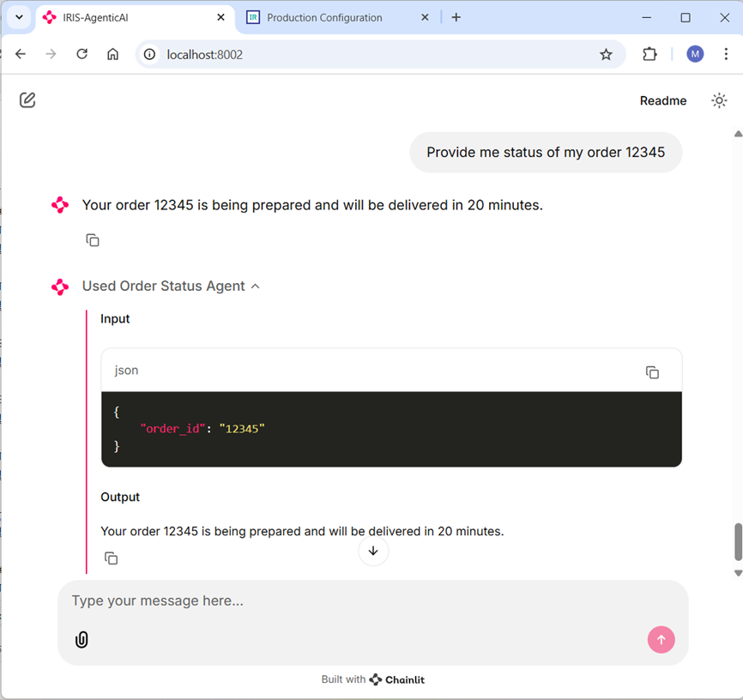Open the tab search dropdown arrow
The width and height of the screenshot is (743, 700).
[18, 17]
